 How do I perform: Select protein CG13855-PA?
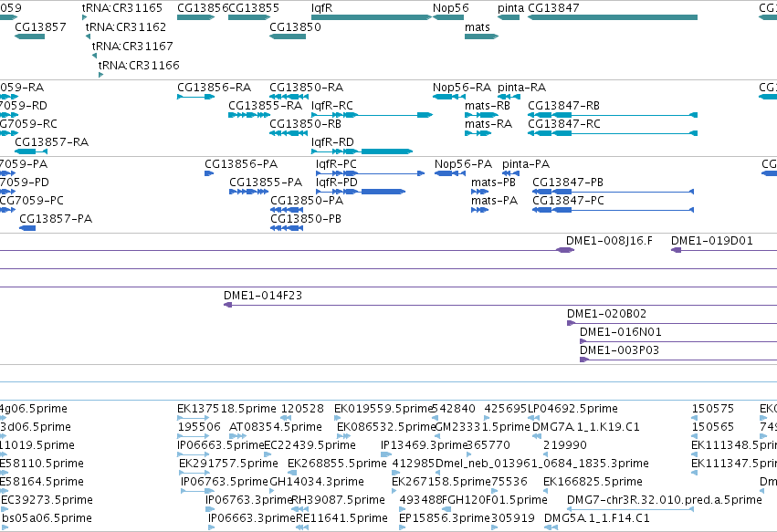click(x=248, y=192)
